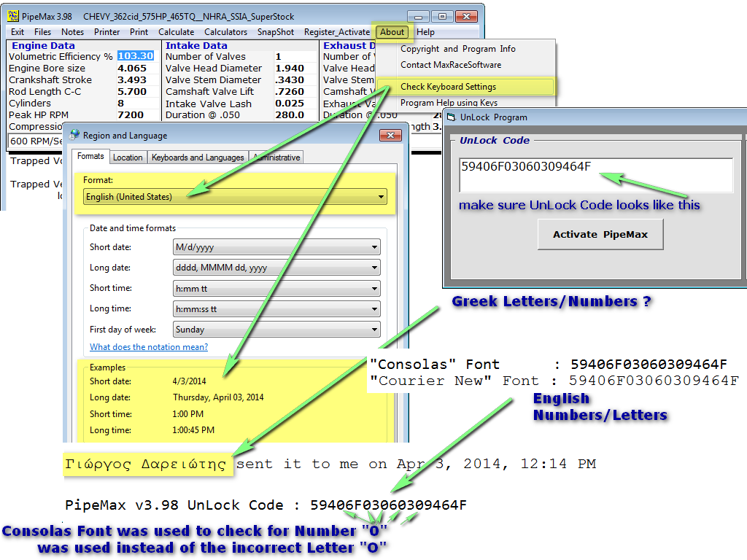This screenshot has width=747, height=560.
Task: Click the Activate PipeMax button
Action: (600, 234)
